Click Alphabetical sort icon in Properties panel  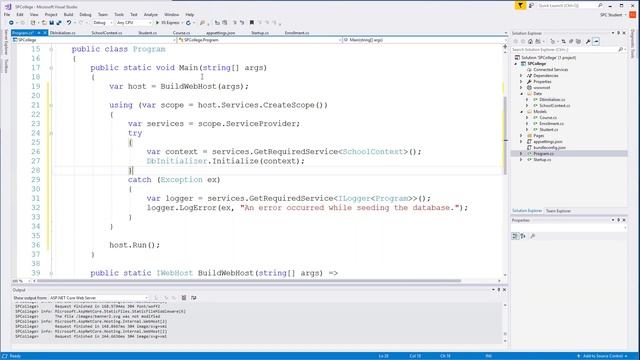(523, 236)
